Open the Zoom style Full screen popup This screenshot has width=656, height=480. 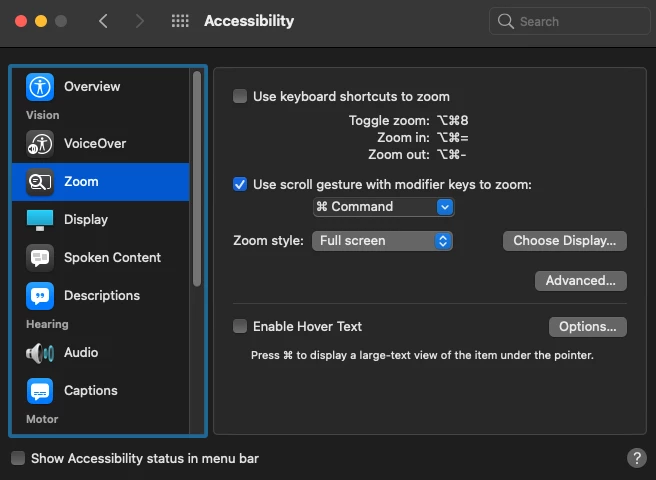382,241
